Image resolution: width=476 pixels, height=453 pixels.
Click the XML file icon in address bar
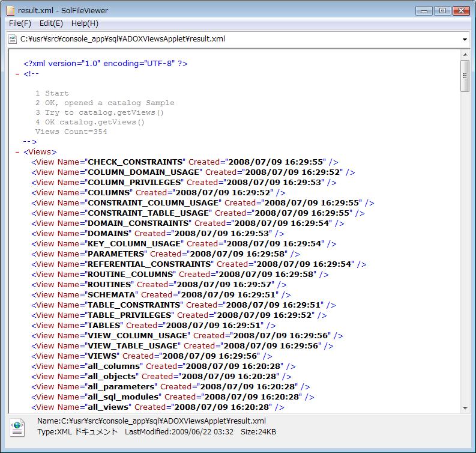tap(13, 39)
